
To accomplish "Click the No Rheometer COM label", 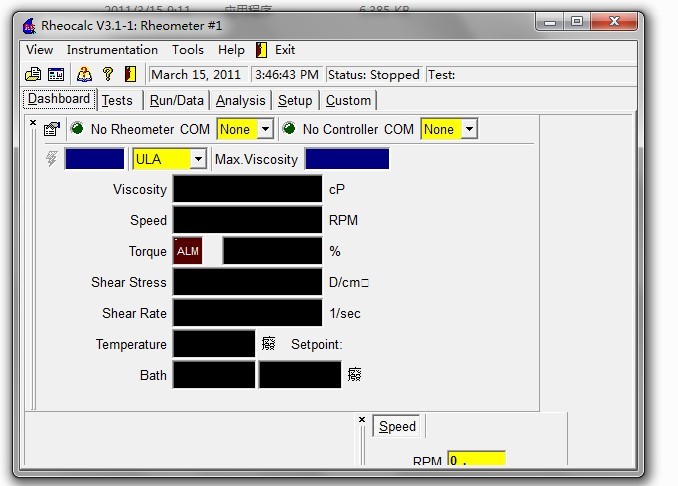I will [x=150, y=129].
